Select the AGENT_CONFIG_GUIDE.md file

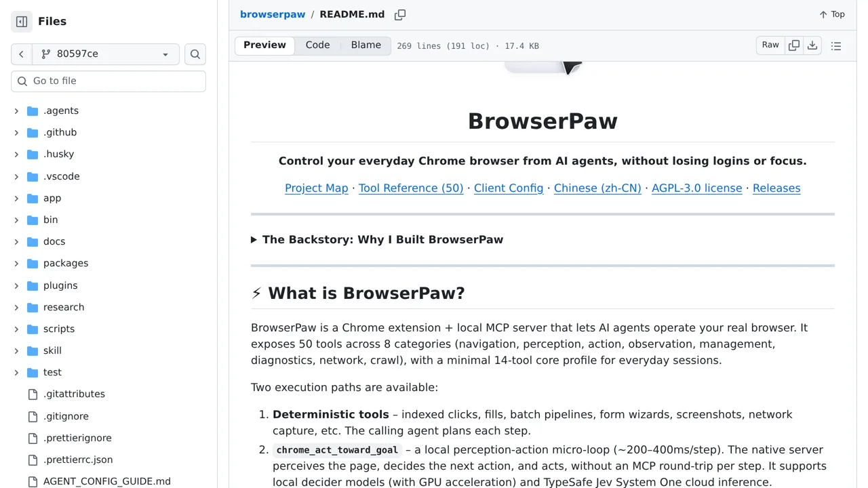pyautogui.click(x=108, y=481)
